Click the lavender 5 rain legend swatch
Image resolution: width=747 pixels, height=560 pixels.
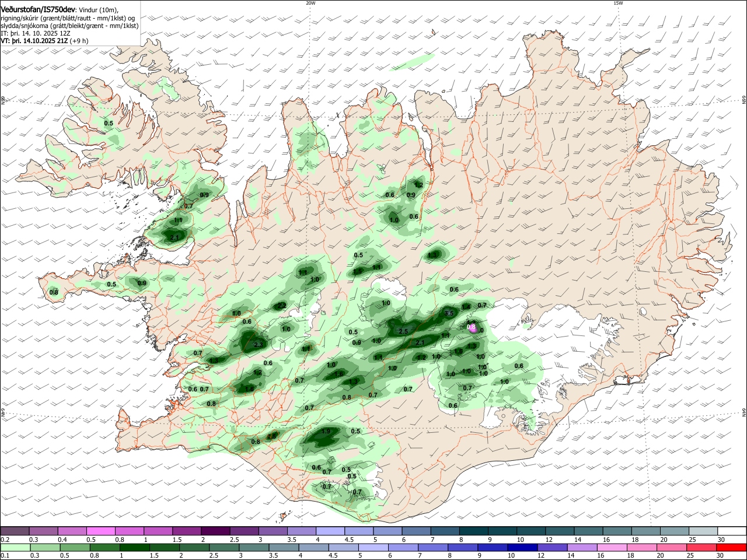pyautogui.click(x=373, y=548)
